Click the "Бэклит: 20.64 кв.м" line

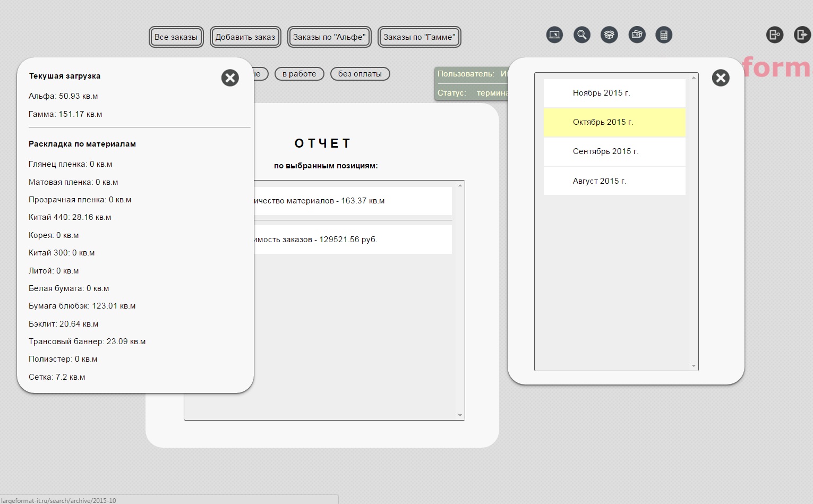coord(64,324)
